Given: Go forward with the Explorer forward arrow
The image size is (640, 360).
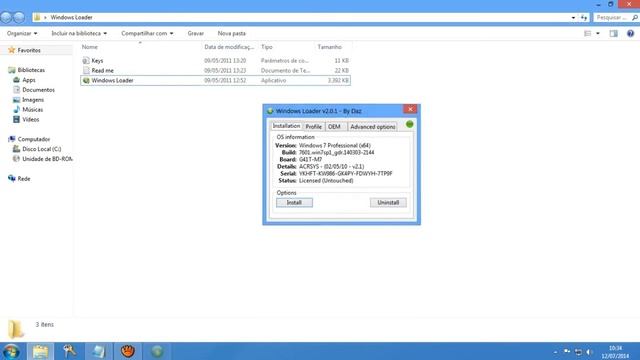Looking at the screenshot, I should 19,18.
